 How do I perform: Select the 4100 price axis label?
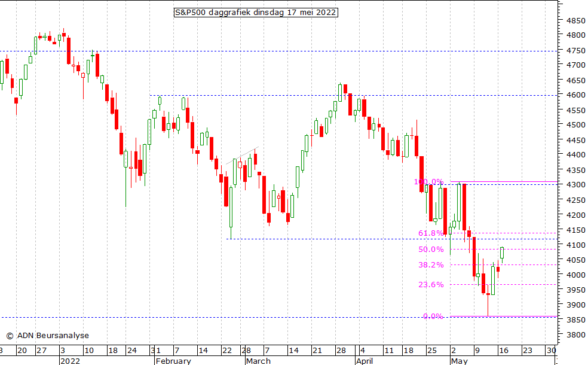[x=575, y=245]
